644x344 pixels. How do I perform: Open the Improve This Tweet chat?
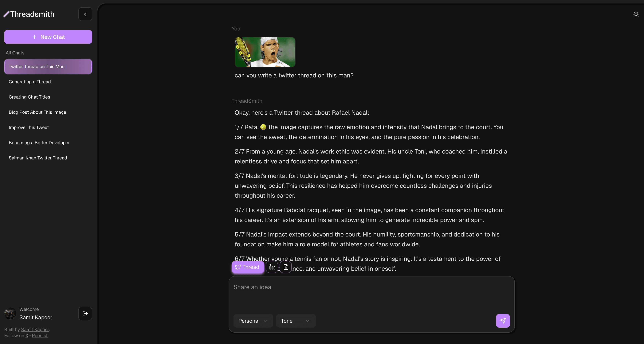pos(48,127)
